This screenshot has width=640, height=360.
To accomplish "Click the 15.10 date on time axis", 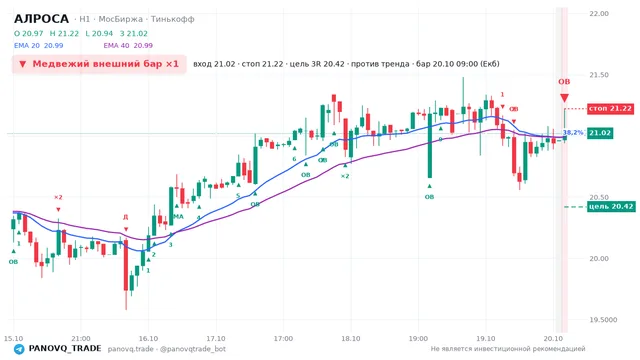I will [x=13, y=339].
